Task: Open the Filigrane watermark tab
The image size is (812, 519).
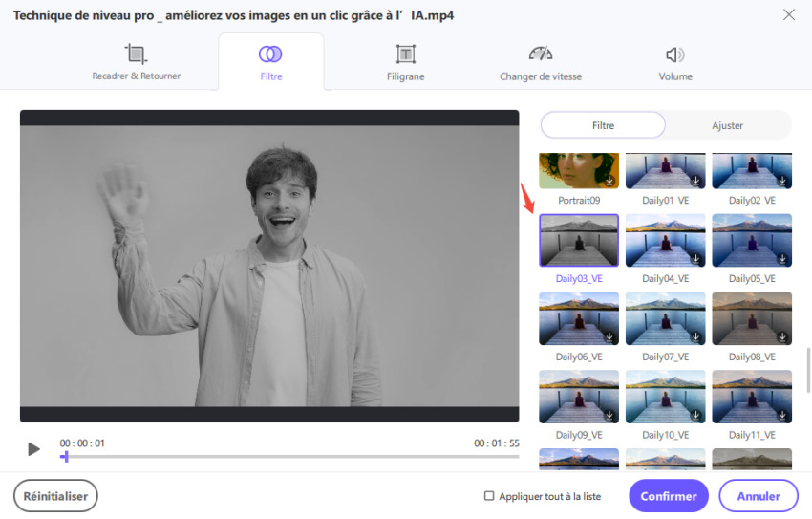Action: coord(405,62)
